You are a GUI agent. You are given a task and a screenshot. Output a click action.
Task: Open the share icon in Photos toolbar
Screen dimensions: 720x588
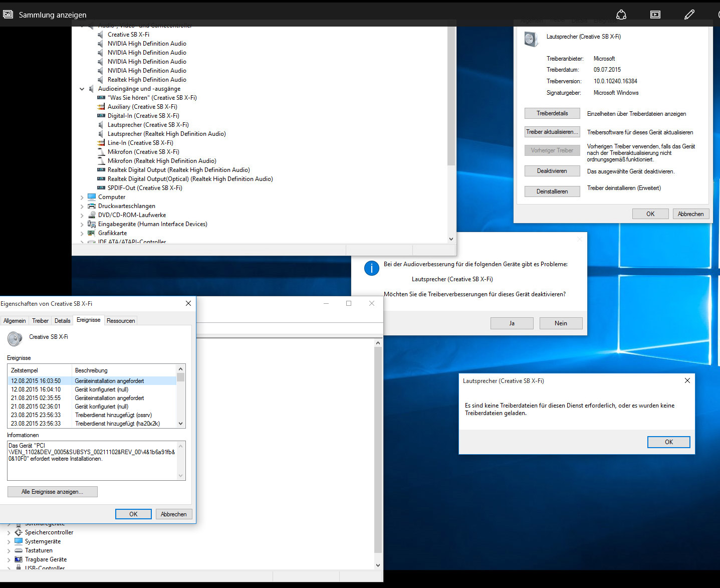(x=621, y=15)
